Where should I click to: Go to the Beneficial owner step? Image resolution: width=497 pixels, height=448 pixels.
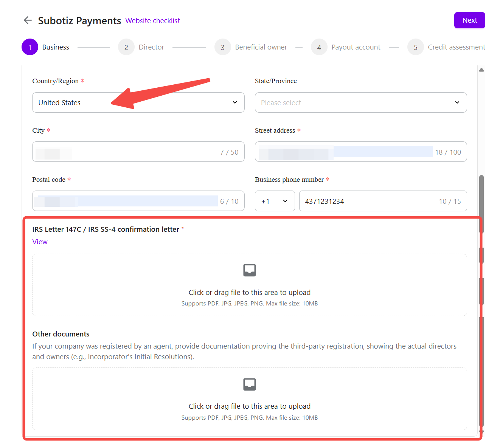tap(261, 47)
